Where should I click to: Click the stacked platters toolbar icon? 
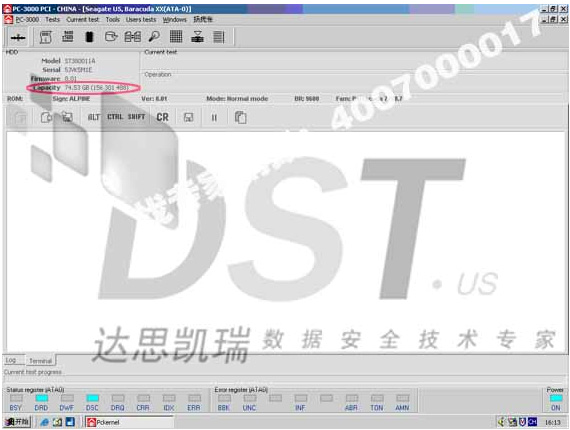pos(197,37)
